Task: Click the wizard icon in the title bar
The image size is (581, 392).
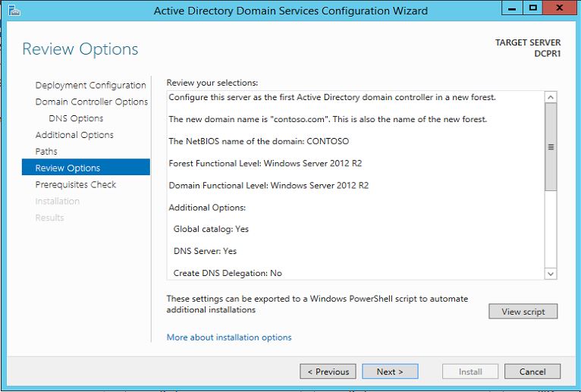Action: point(14,11)
